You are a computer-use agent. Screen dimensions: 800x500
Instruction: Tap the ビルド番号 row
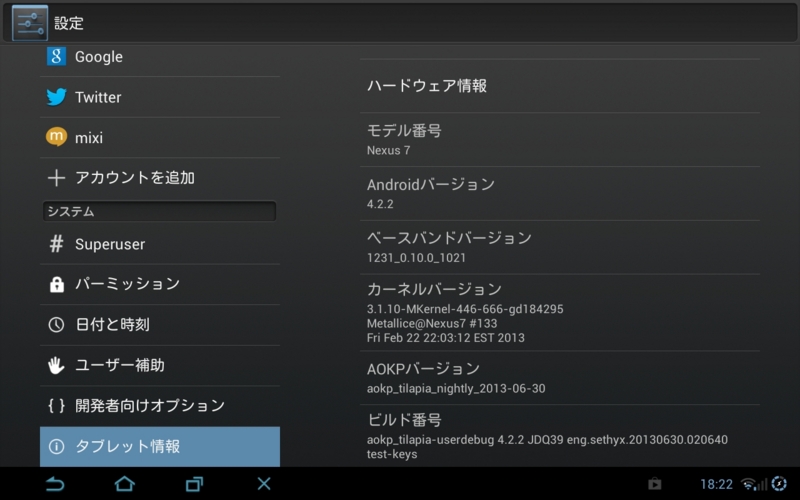pyautogui.click(x=560, y=436)
